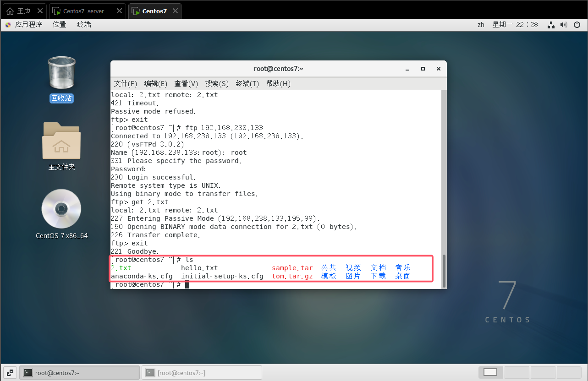Click the network status icon in top bar
This screenshot has width=588, height=381.
[x=551, y=25]
